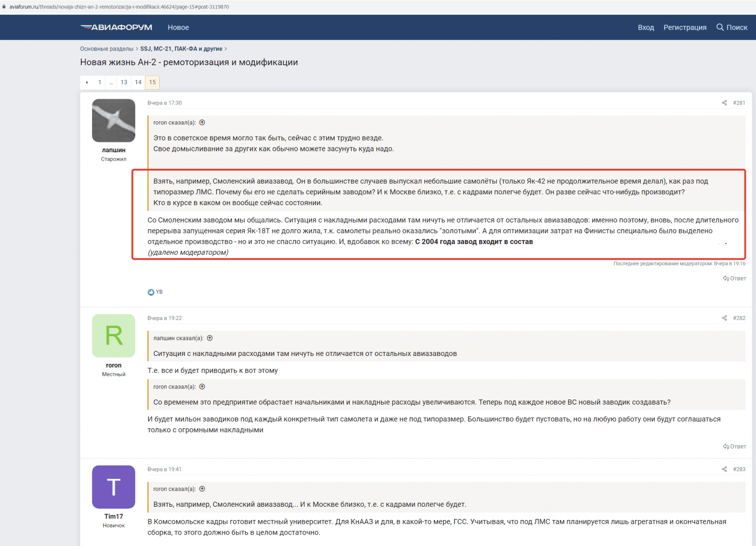
Task: Open лапшин's avatar thumbnail
Action: pos(113,121)
